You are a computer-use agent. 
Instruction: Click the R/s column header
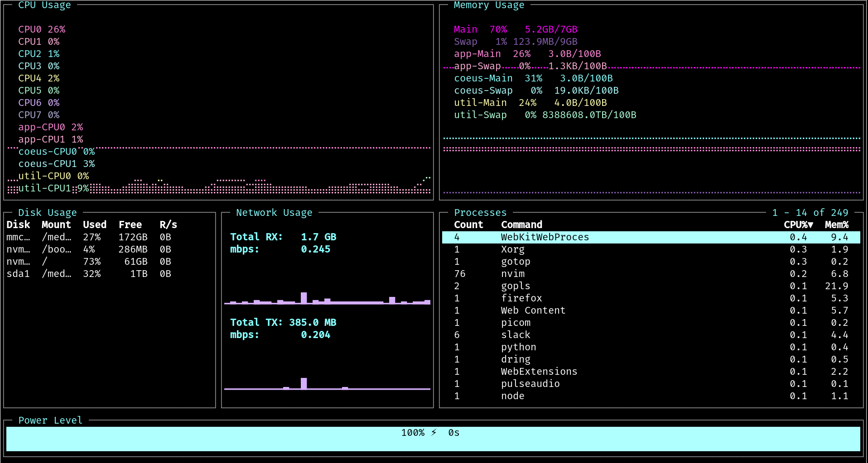[168, 225]
